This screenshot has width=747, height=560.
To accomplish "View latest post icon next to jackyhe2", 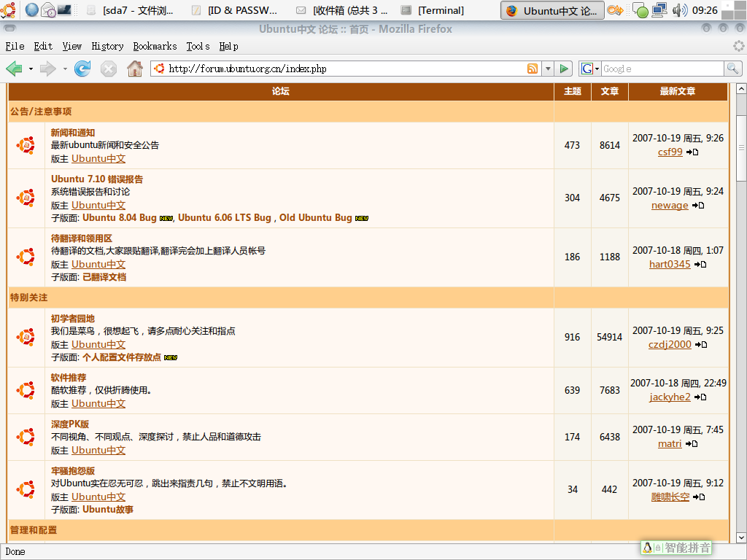I will pos(700,397).
